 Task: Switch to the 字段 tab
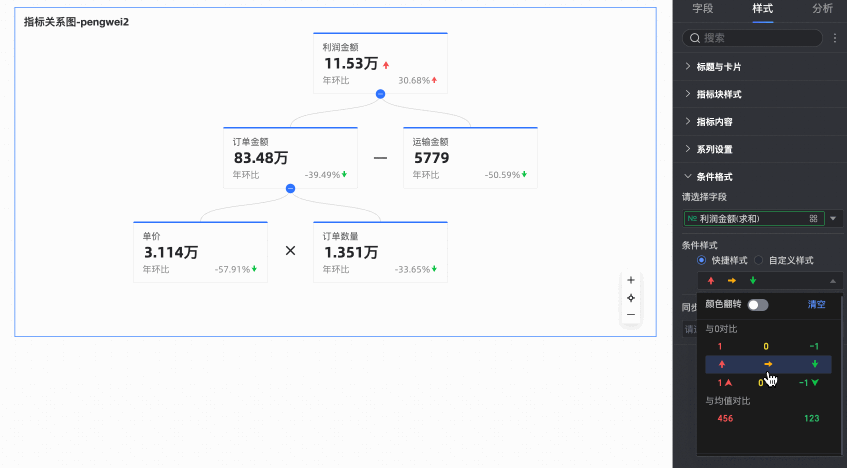pyautogui.click(x=703, y=9)
